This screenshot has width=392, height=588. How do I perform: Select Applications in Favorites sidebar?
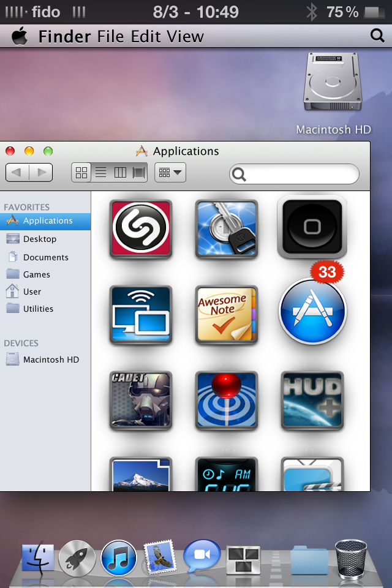pyautogui.click(x=45, y=221)
